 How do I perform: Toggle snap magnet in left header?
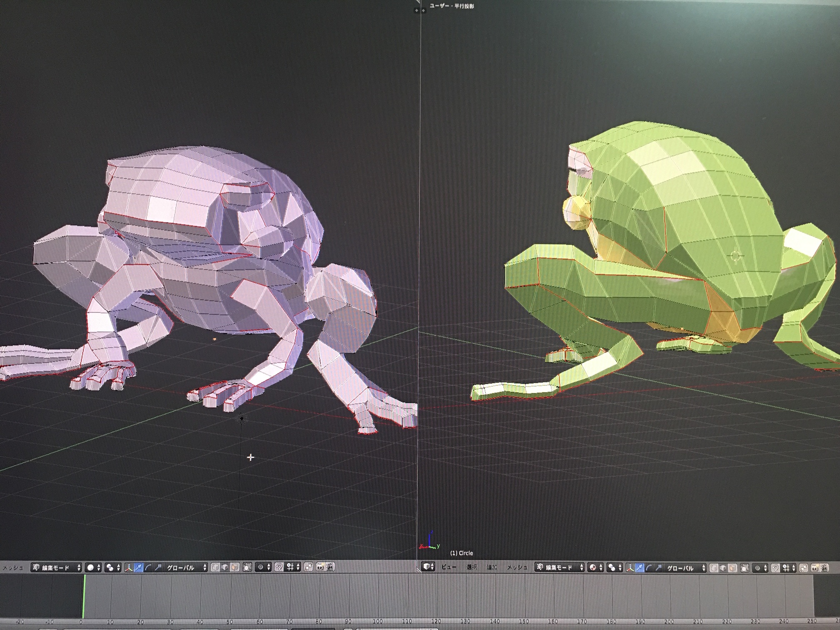pyautogui.click(x=279, y=567)
